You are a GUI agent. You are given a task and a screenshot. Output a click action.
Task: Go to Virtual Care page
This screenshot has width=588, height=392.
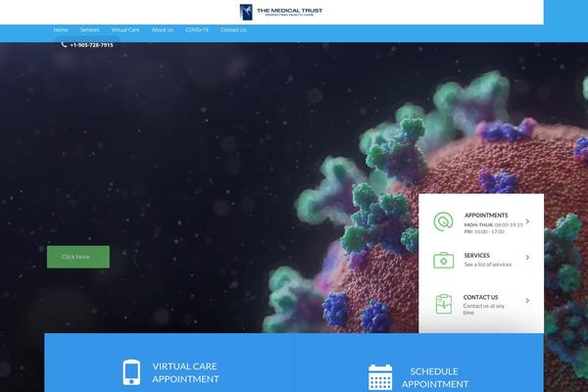125,29
